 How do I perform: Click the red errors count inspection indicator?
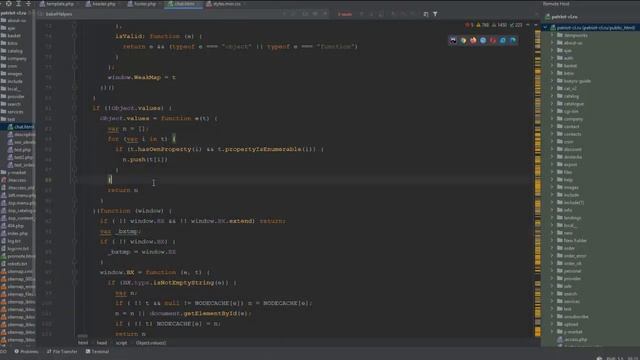pos(469,25)
